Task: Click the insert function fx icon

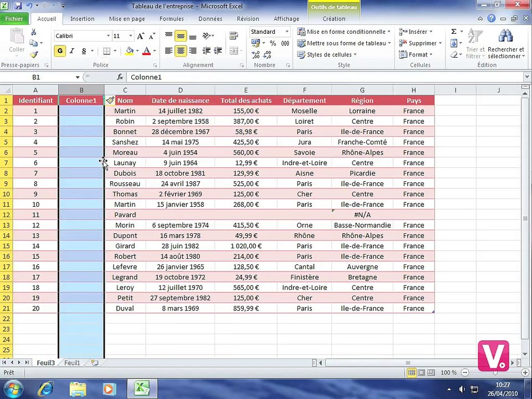Action: coord(120,78)
